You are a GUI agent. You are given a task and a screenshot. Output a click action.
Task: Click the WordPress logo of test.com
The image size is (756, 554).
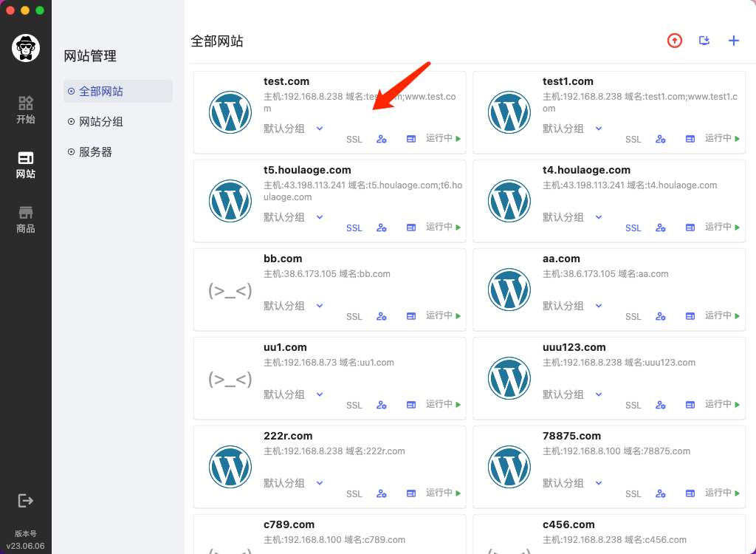[230, 112]
